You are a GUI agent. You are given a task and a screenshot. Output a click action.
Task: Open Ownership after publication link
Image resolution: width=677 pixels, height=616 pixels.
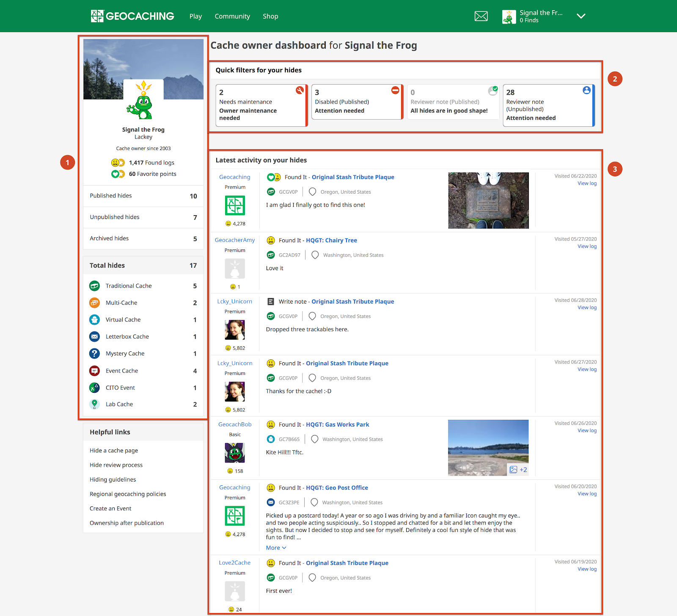127,523
